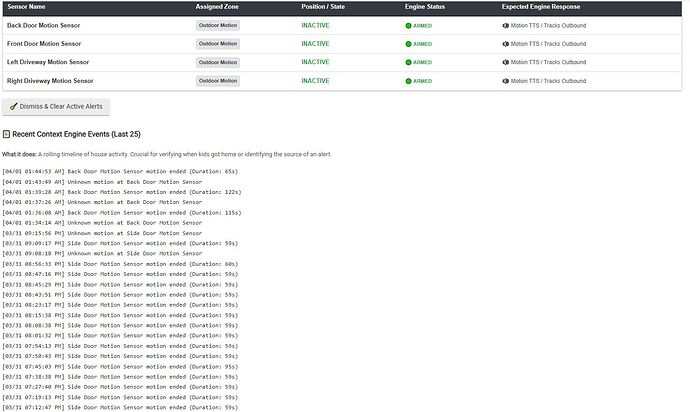Screen dimensions: 690x412
Task: Select Outdoor Motion badge for Front Door sensor
Action: tap(218, 44)
